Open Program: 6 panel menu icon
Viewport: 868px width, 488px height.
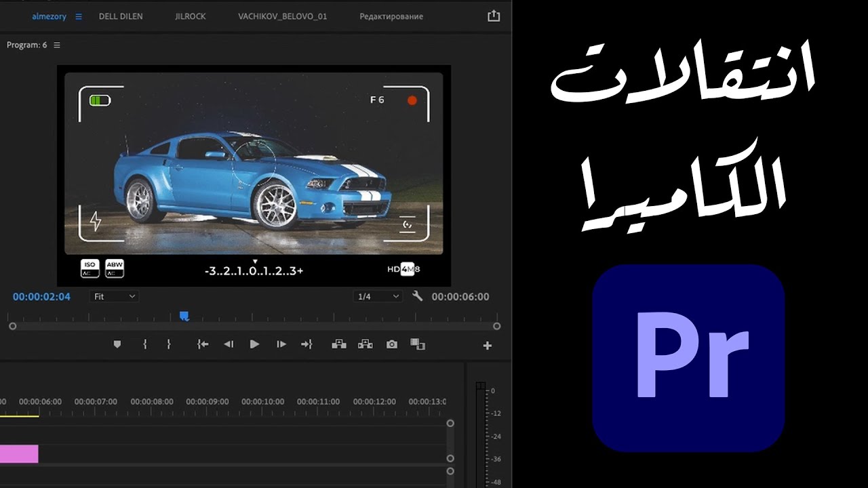pyautogui.click(x=57, y=45)
